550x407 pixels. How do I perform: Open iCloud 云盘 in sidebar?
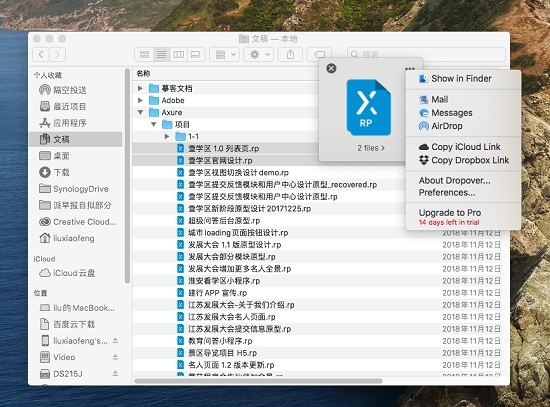[x=76, y=273]
